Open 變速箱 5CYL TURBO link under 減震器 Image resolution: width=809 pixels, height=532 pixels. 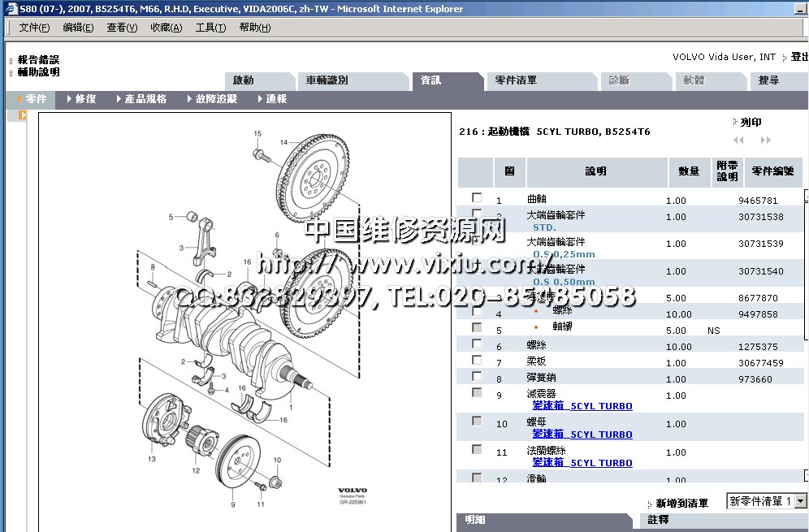pos(582,406)
